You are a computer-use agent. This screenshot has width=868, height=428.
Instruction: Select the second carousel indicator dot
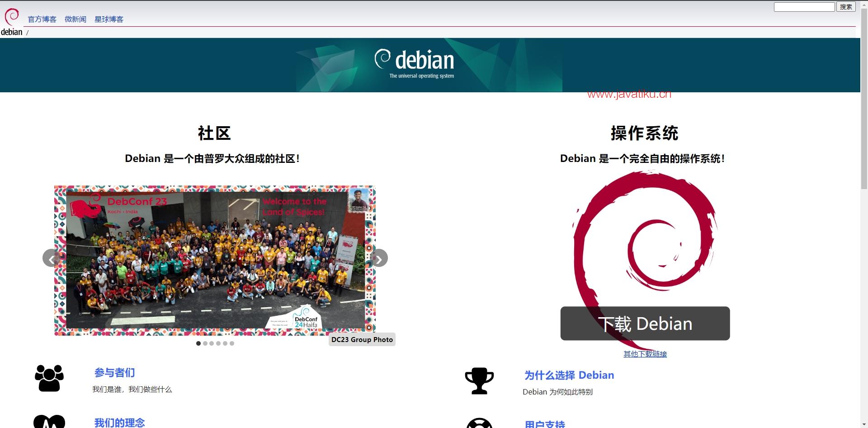[x=205, y=343]
